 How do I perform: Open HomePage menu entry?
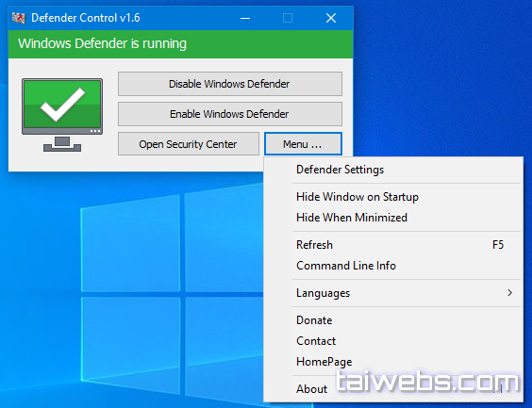click(x=393, y=362)
